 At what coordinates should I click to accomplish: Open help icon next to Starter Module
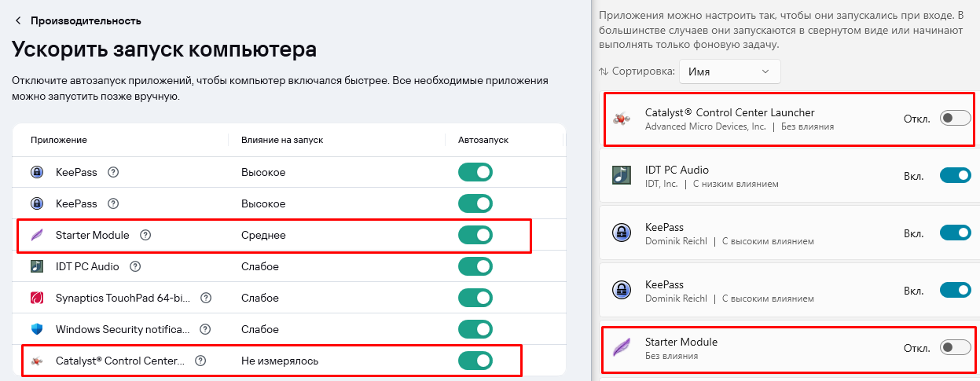tap(145, 235)
